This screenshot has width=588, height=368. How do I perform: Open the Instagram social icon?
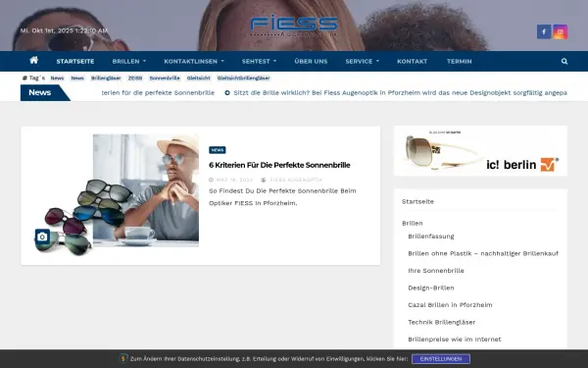point(561,32)
